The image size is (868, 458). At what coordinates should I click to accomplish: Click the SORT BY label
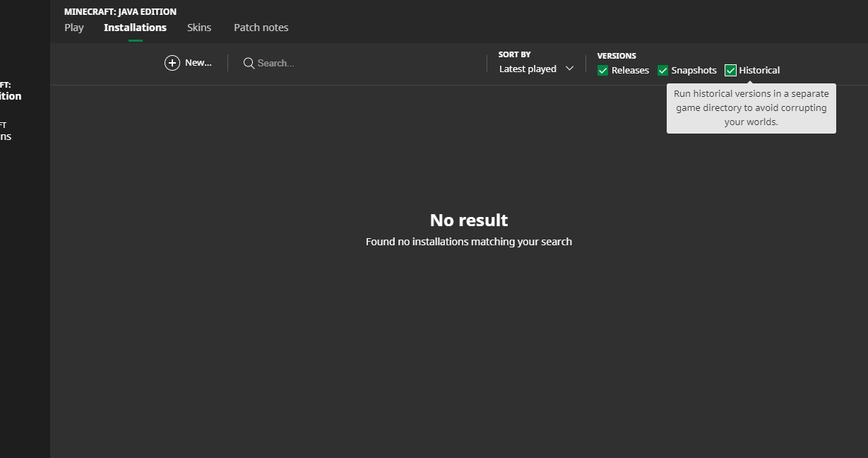pos(514,54)
